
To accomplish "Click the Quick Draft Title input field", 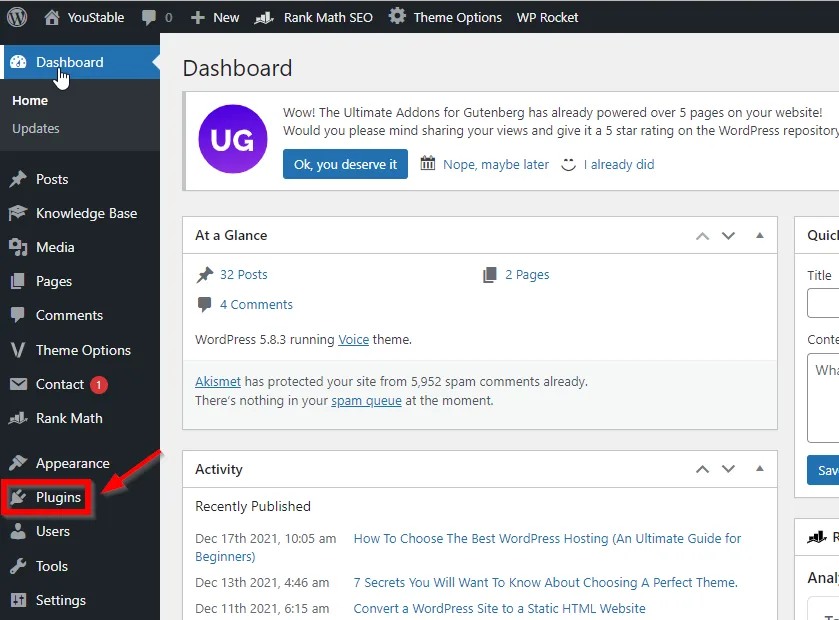I will pos(823,303).
